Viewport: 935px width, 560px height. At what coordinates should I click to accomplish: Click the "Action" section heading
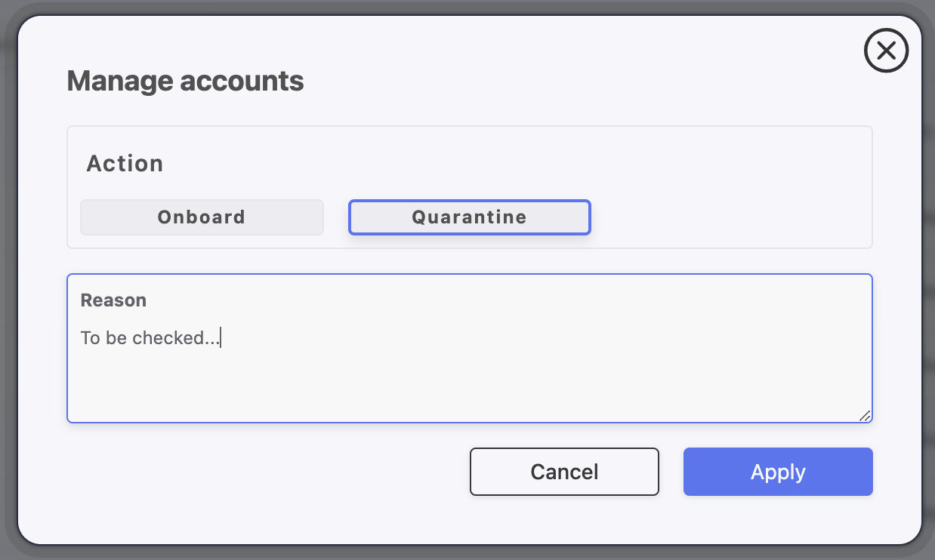click(x=125, y=164)
